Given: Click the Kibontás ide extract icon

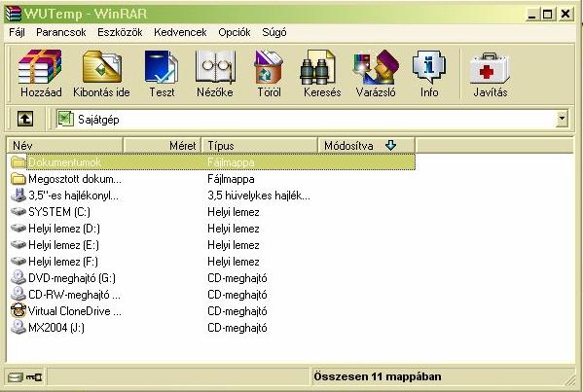Looking at the screenshot, I should click(101, 74).
